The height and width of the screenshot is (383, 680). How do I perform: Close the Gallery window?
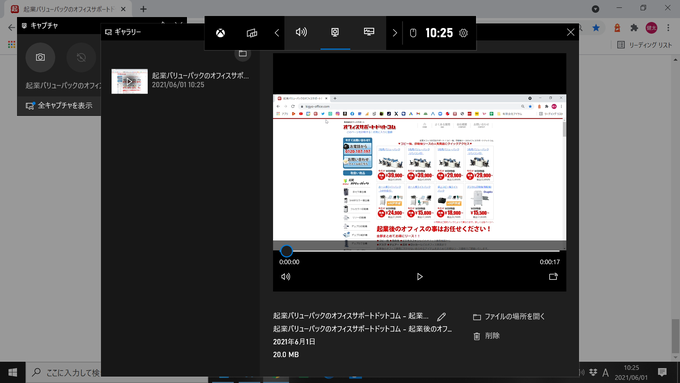pos(570,32)
